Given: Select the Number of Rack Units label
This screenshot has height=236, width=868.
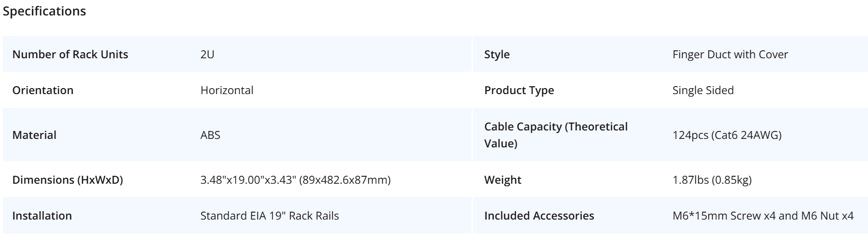Looking at the screenshot, I should click(x=70, y=54).
